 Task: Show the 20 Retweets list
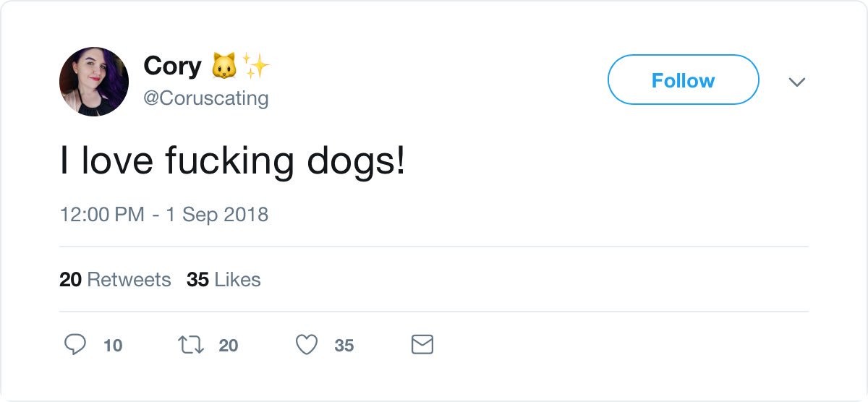click(115, 279)
